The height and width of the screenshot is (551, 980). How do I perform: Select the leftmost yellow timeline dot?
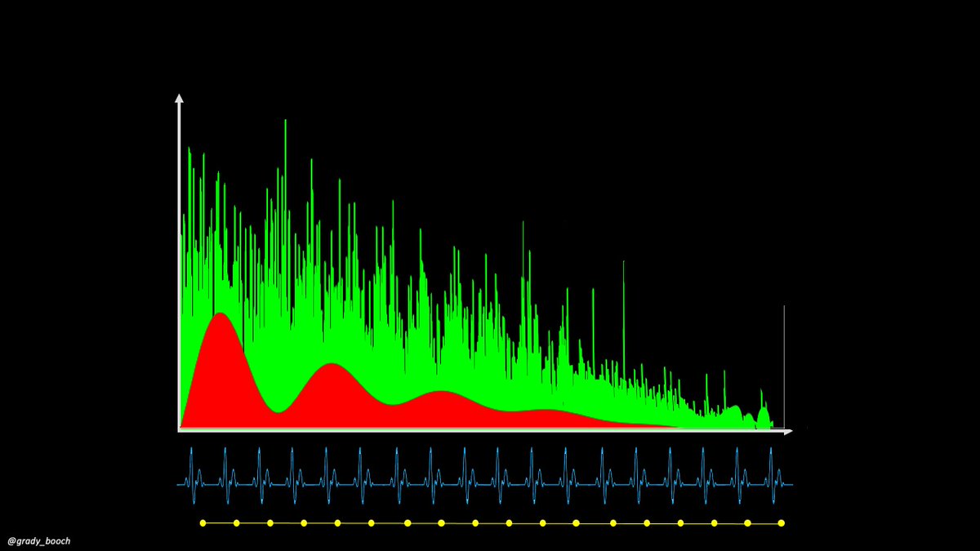point(203,522)
